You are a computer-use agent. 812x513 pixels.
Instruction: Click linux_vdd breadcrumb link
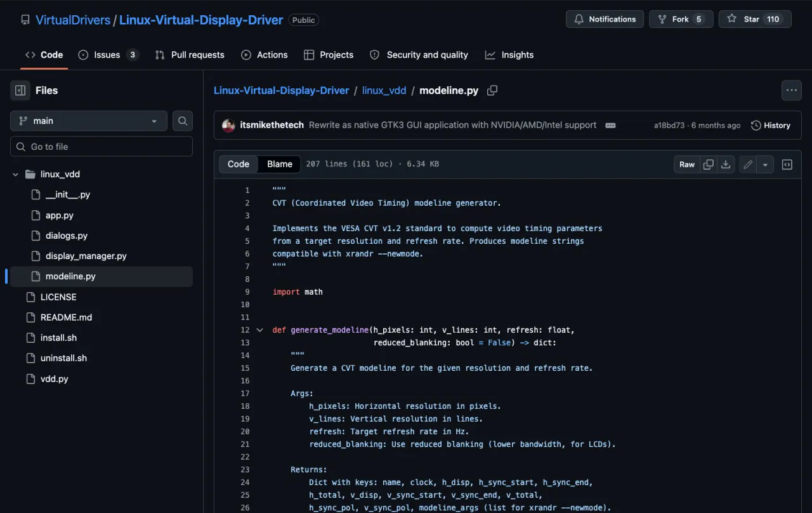pyautogui.click(x=384, y=90)
